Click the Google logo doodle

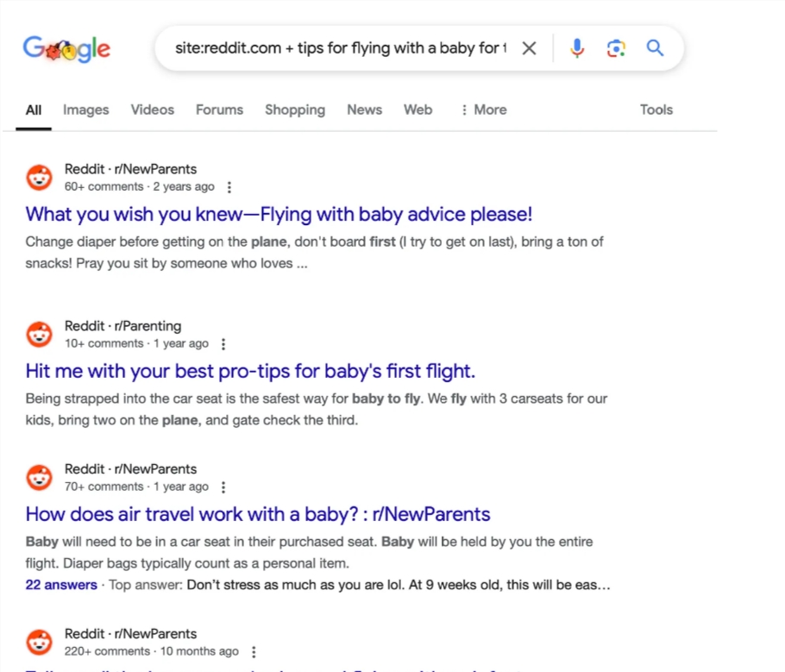click(66, 48)
